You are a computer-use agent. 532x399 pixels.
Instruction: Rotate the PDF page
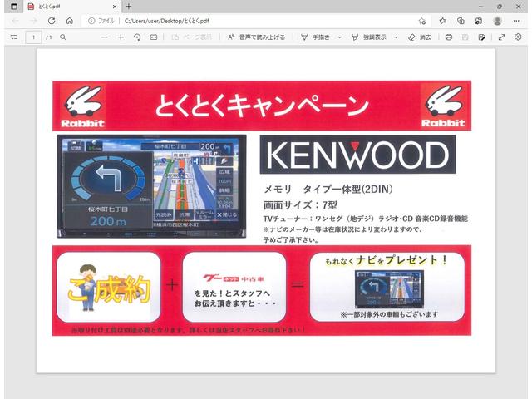point(137,37)
